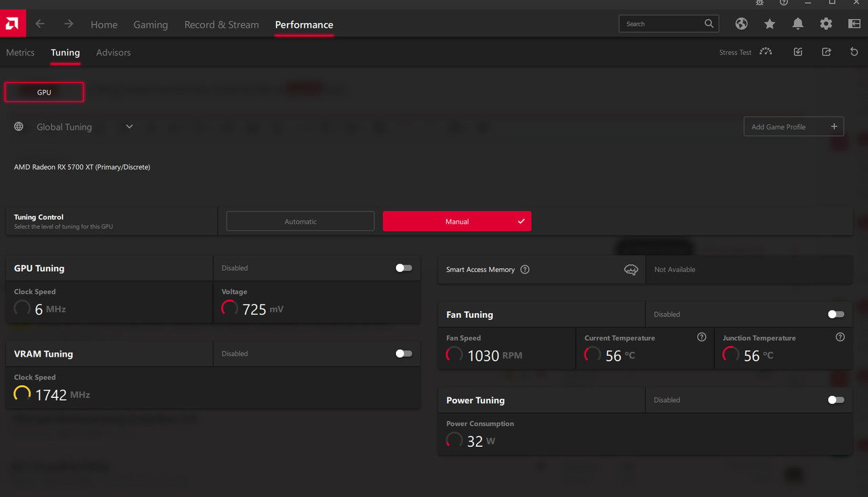Click the Fan Tuning Disabled status
This screenshot has width=868, height=497.
pos(667,314)
